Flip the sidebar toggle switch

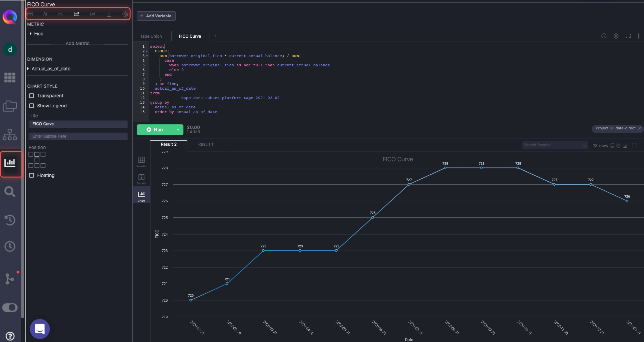pos(10,308)
